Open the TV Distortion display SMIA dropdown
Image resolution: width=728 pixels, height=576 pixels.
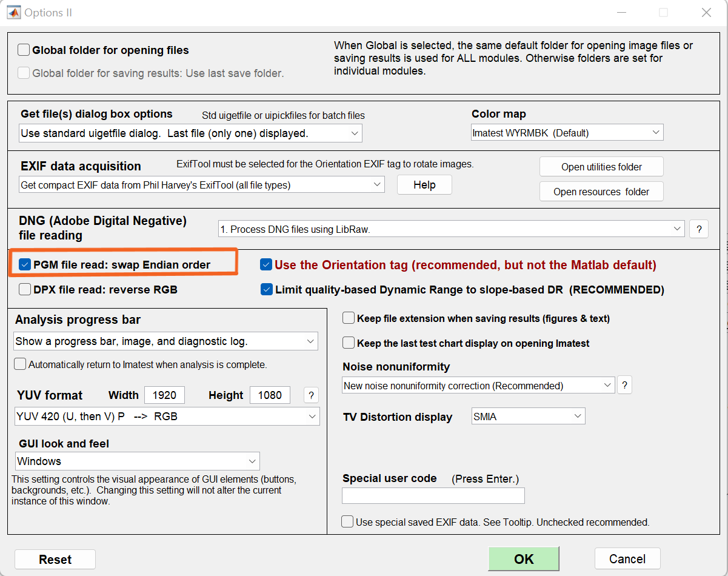(528, 417)
